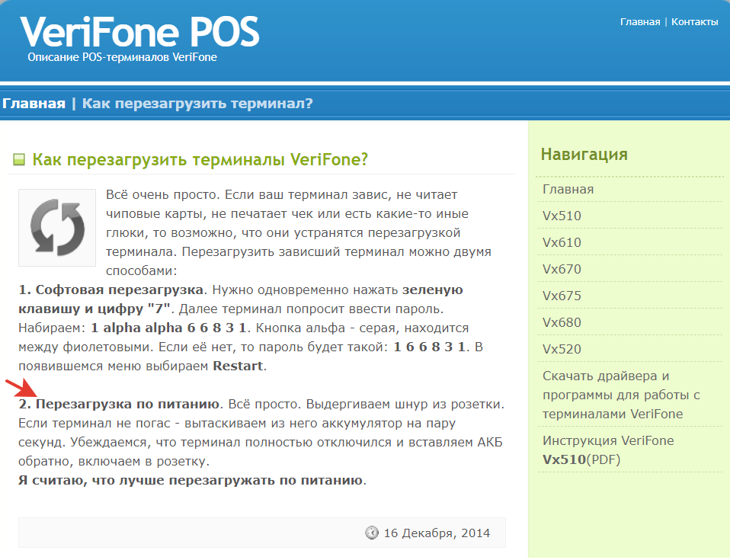
Task: Open Главная link in top-right header
Action: (x=639, y=22)
